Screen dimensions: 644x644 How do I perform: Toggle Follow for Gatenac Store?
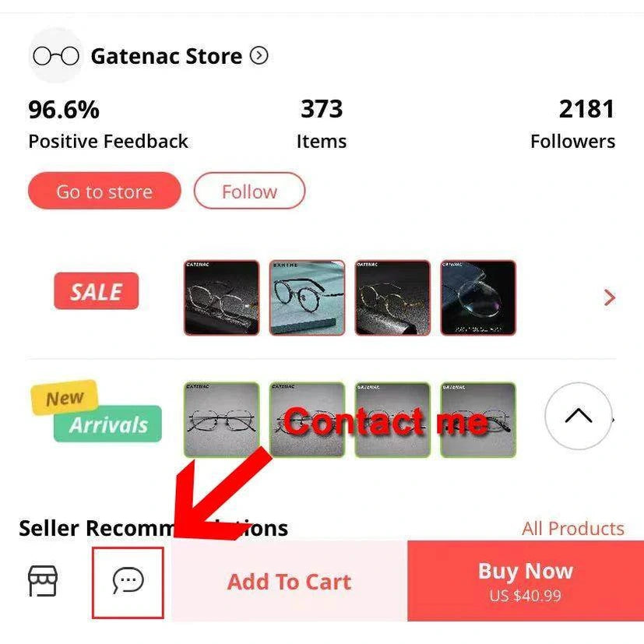tap(249, 191)
